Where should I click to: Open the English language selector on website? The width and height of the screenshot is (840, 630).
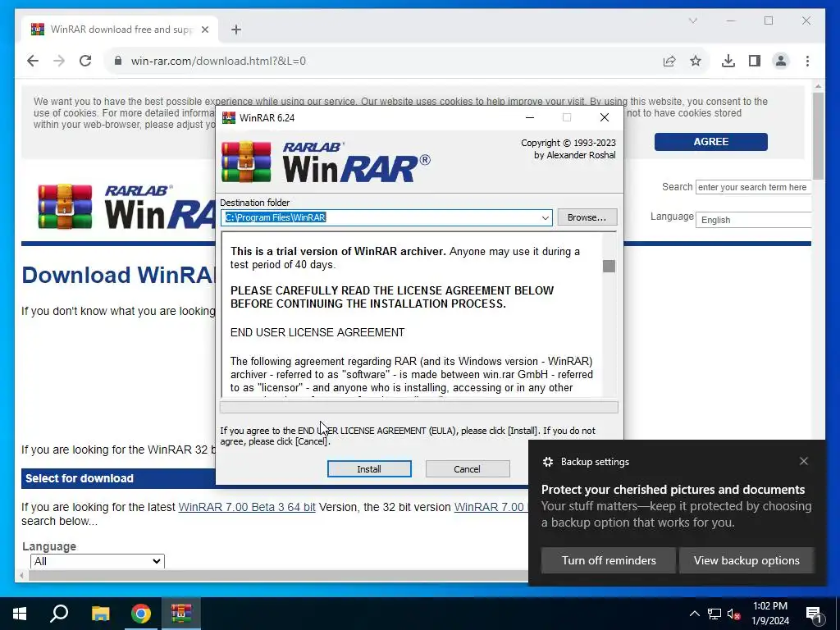[753, 220]
